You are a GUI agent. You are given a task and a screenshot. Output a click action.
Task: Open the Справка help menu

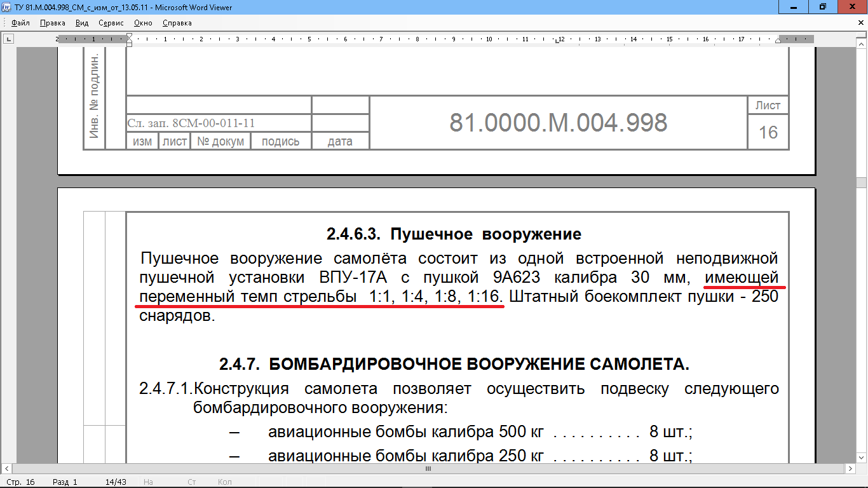point(177,23)
